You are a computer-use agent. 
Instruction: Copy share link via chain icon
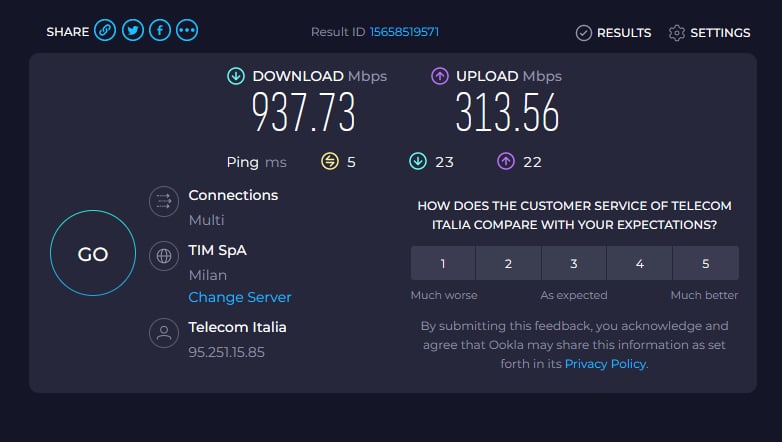click(x=105, y=30)
